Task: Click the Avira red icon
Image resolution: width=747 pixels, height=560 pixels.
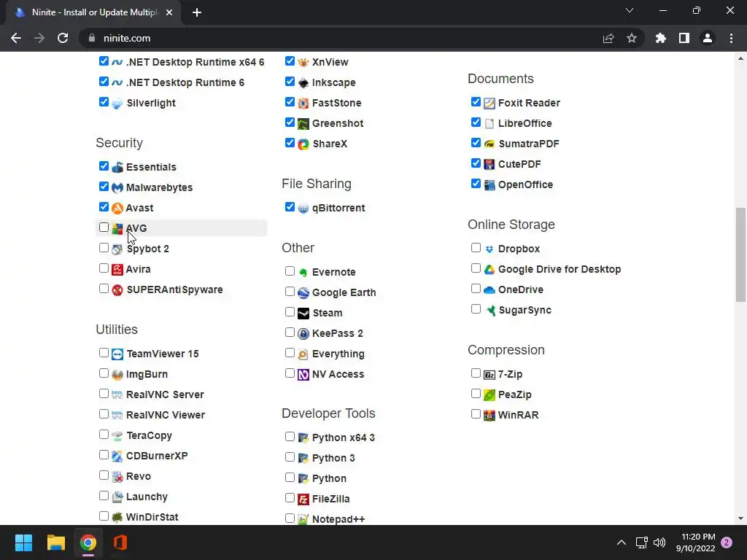Action: [x=117, y=270]
